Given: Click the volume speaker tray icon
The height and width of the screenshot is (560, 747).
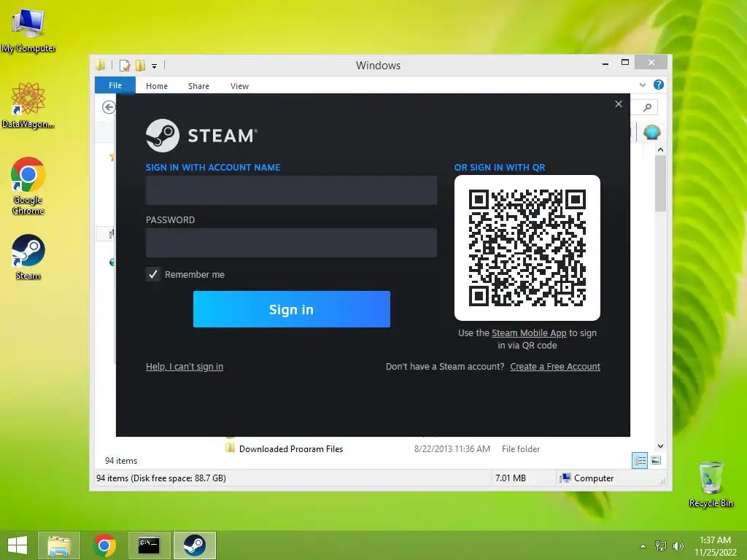Looking at the screenshot, I should pyautogui.click(x=678, y=546).
